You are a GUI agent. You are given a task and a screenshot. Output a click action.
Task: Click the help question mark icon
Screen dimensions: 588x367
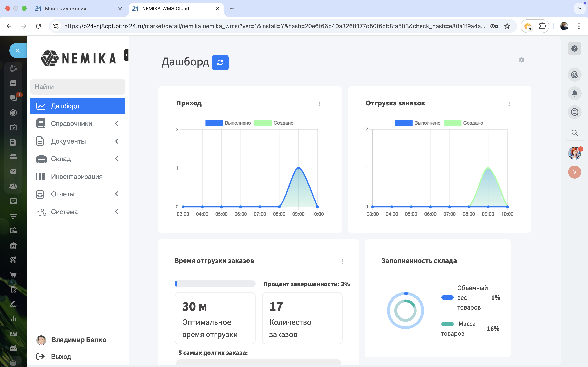point(574,49)
